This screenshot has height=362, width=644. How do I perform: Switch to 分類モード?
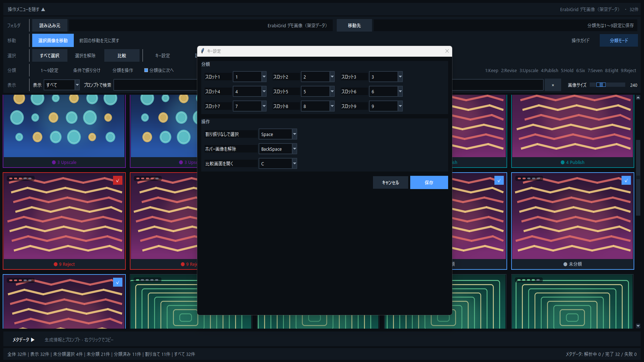click(x=619, y=41)
